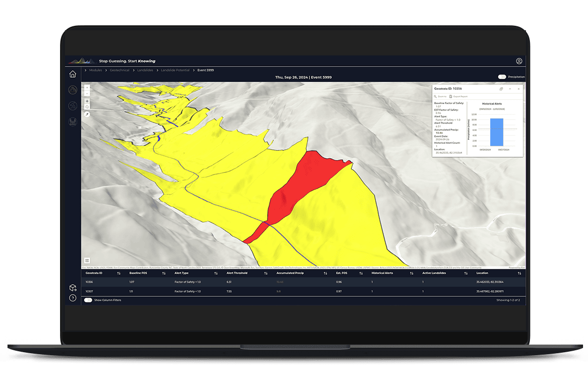This screenshot has width=588, height=380.
Task: Sort by Geostrata ID column arrows
Action: click(119, 273)
